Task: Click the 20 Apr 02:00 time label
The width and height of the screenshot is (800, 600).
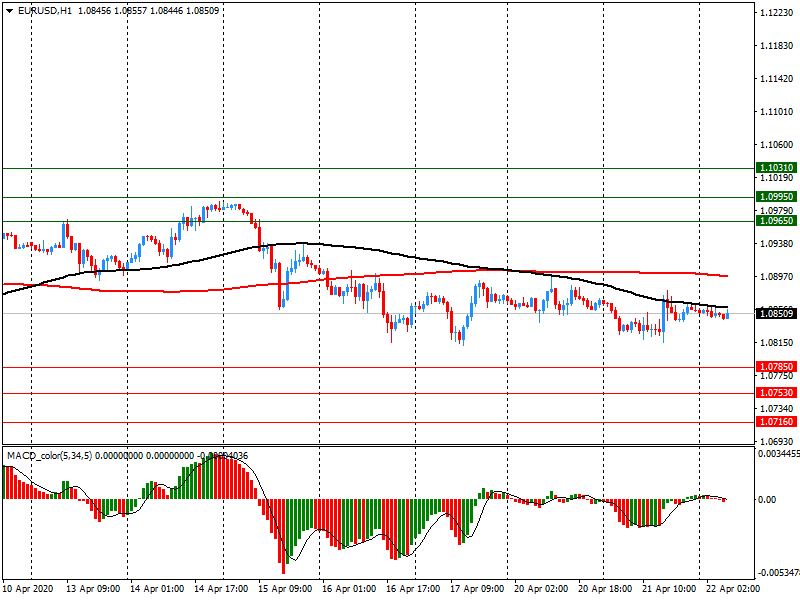Action: (541, 590)
